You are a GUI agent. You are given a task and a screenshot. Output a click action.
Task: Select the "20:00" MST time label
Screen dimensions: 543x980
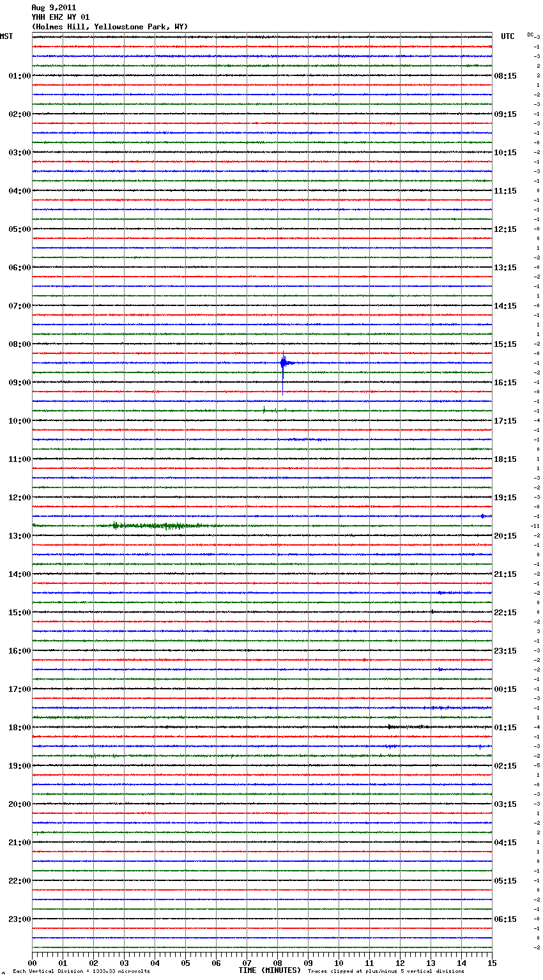(x=20, y=804)
